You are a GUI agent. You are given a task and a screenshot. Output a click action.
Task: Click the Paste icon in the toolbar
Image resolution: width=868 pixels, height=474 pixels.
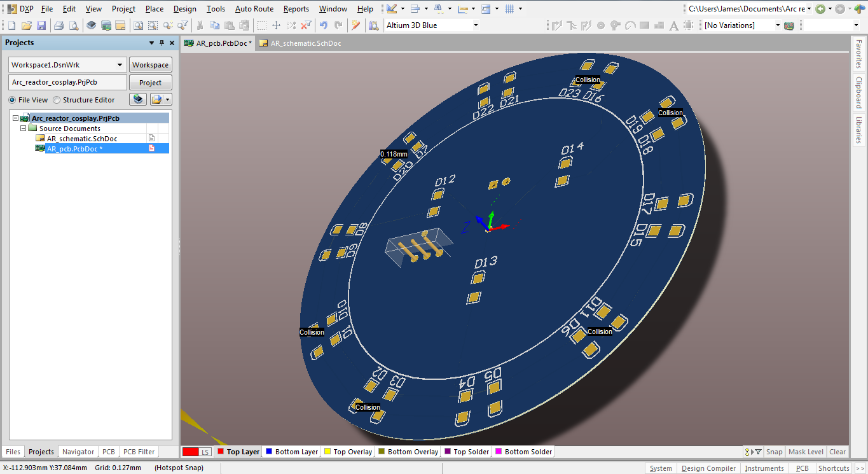click(229, 25)
